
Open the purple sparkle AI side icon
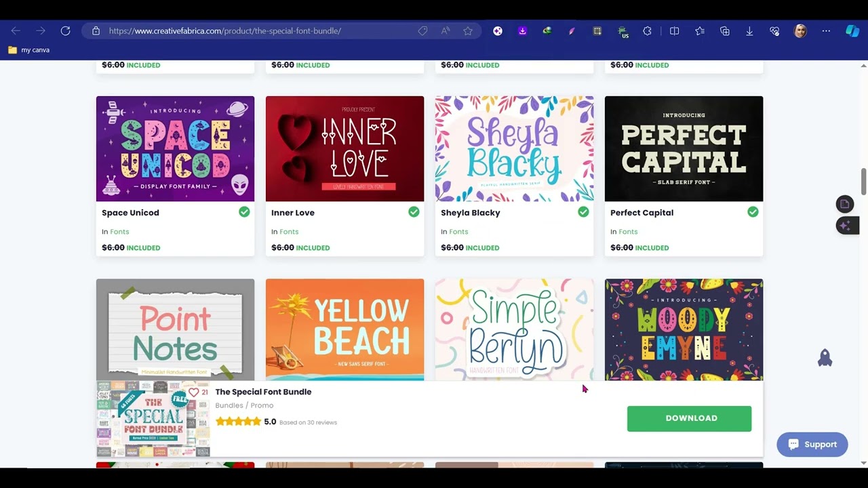(845, 226)
